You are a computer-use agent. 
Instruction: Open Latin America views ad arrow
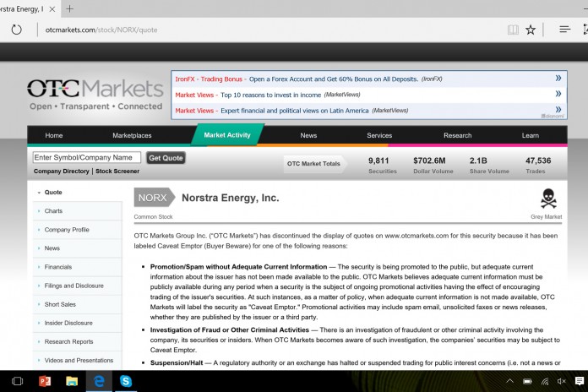[558, 110]
